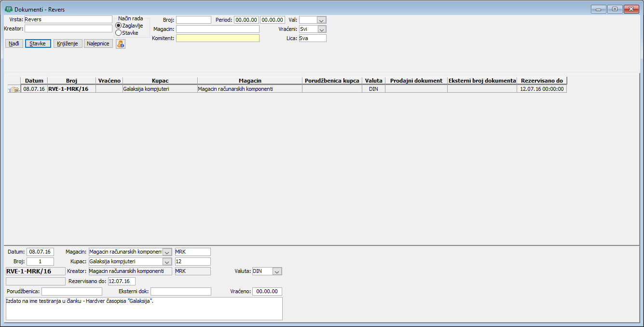Expand the Kupac combo box
This screenshot has height=327, width=644.
pos(167,261)
